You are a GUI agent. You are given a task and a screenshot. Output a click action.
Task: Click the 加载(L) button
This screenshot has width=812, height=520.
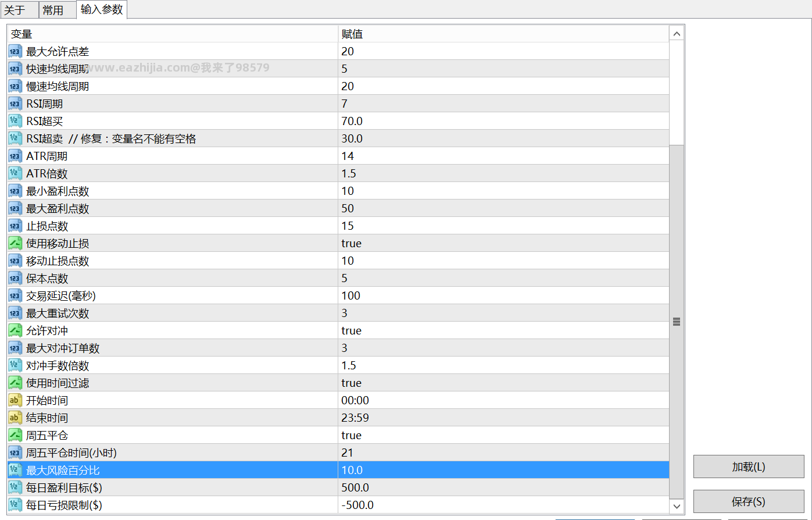click(x=749, y=466)
